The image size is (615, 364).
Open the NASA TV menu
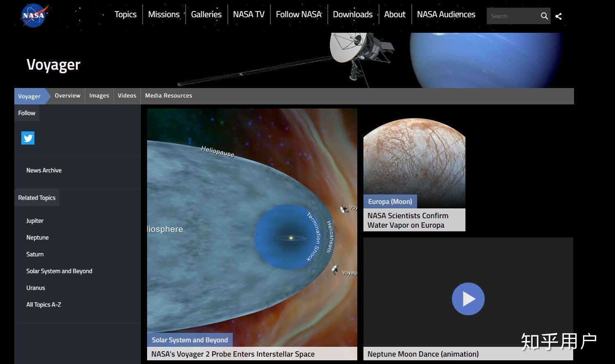click(249, 14)
